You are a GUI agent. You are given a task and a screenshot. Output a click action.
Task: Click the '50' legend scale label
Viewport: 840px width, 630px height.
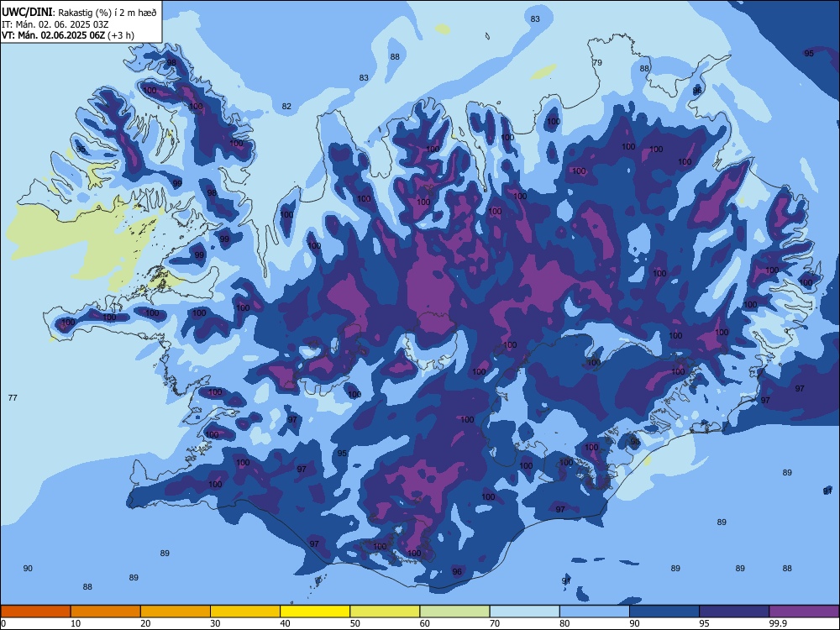(x=354, y=623)
